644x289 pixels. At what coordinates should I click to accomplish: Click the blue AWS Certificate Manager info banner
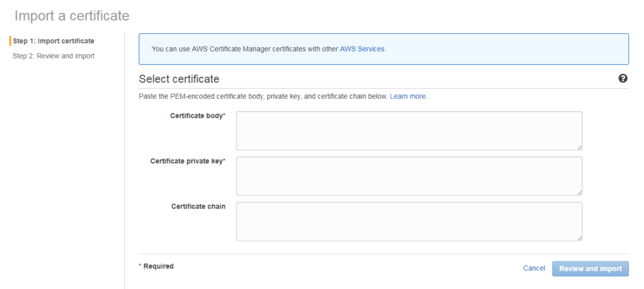[x=384, y=49]
